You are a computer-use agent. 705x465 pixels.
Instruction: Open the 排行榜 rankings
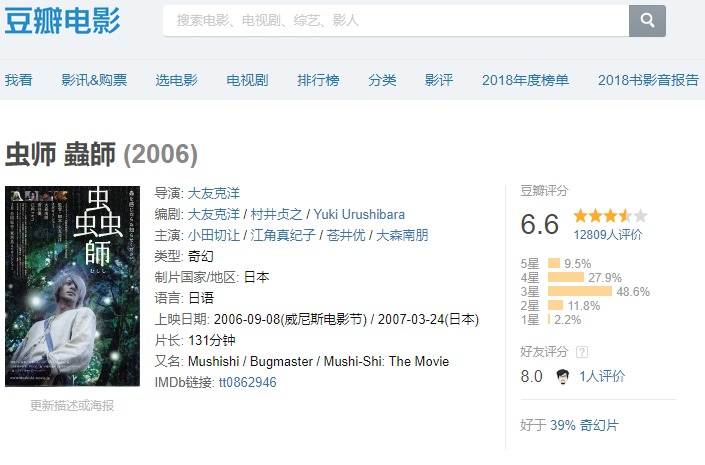click(x=318, y=80)
